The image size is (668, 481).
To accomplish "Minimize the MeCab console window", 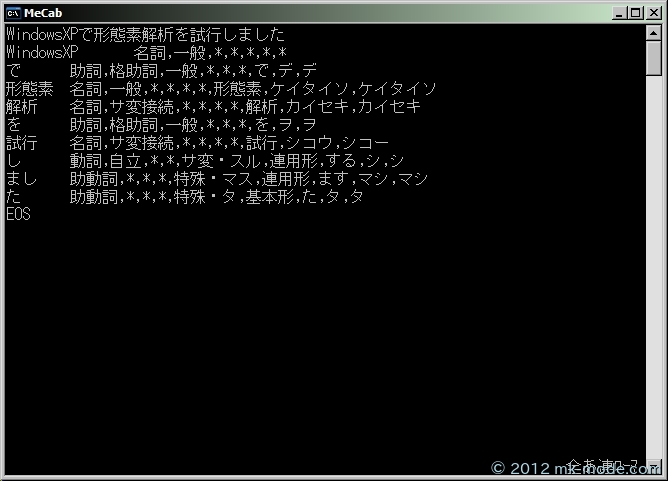I will coord(619,13).
